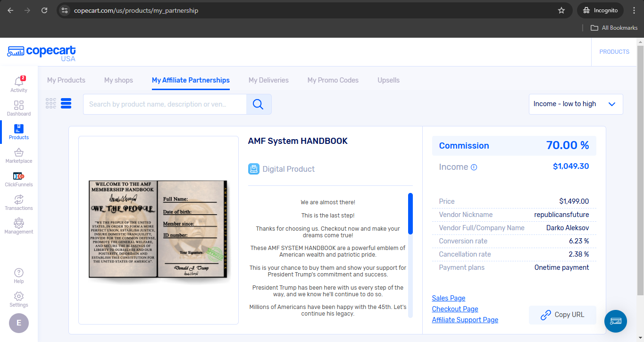The height and width of the screenshot is (342, 644).
Task: Click the page vertical scrollbar
Action: tap(640, 170)
